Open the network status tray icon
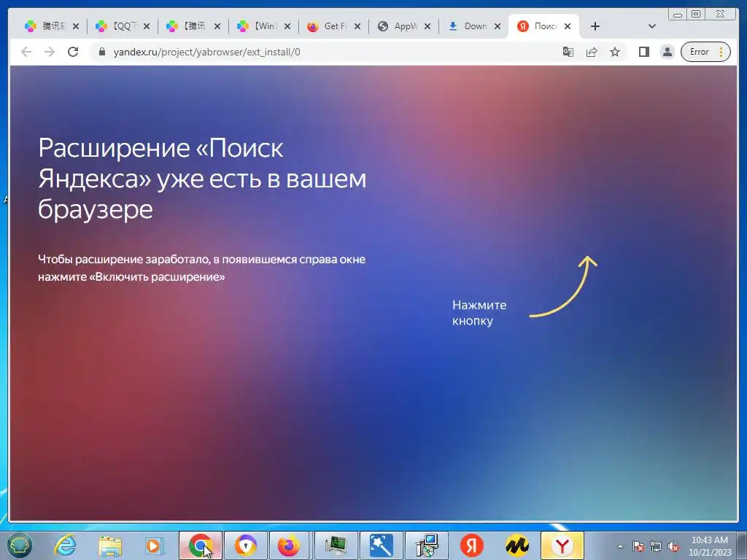This screenshot has height=560, width=747. click(656, 546)
